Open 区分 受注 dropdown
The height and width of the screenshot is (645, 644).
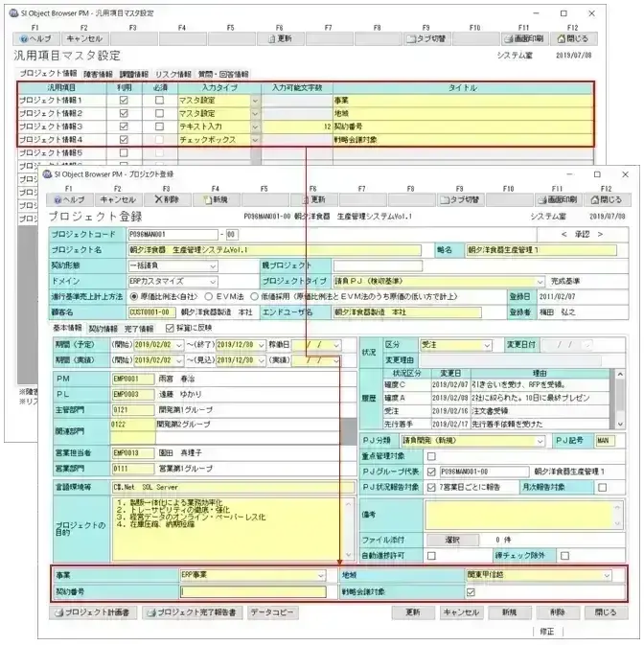point(487,346)
